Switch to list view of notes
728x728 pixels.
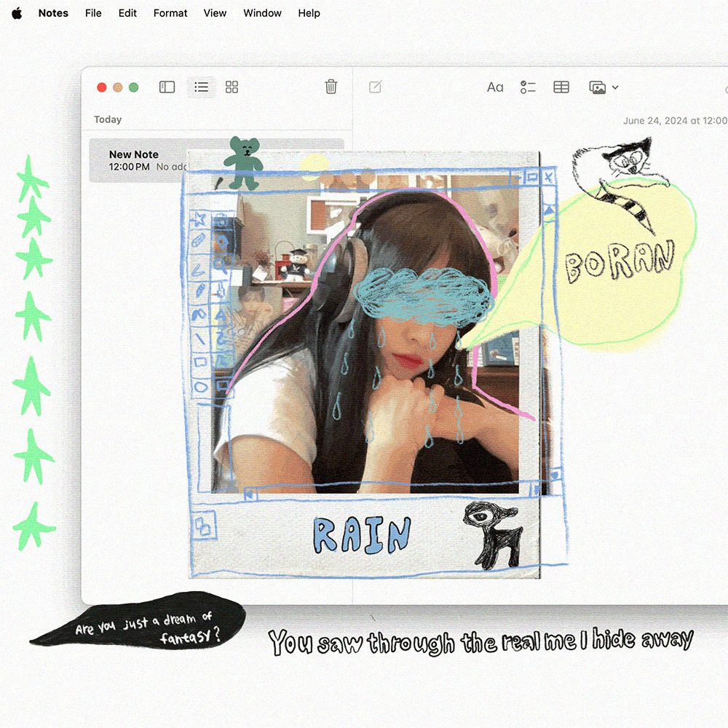pyautogui.click(x=202, y=87)
